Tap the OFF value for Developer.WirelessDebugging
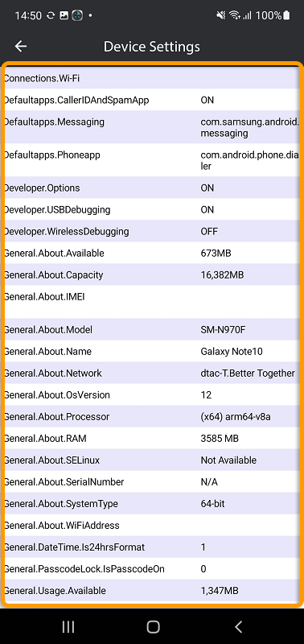 point(209,231)
